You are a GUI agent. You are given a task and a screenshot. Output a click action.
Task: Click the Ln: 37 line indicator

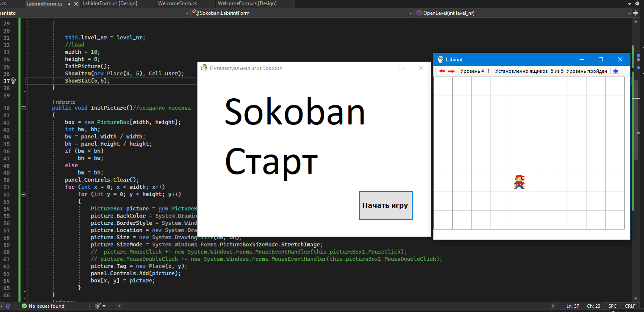pos(573,306)
